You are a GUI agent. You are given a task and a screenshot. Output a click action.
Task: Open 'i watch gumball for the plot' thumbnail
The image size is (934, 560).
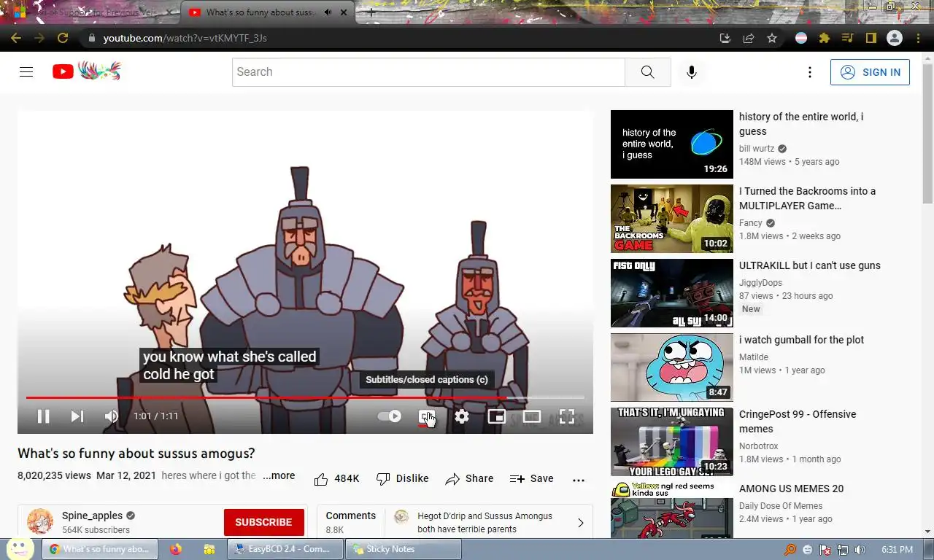pyautogui.click(x=671, y=367)
